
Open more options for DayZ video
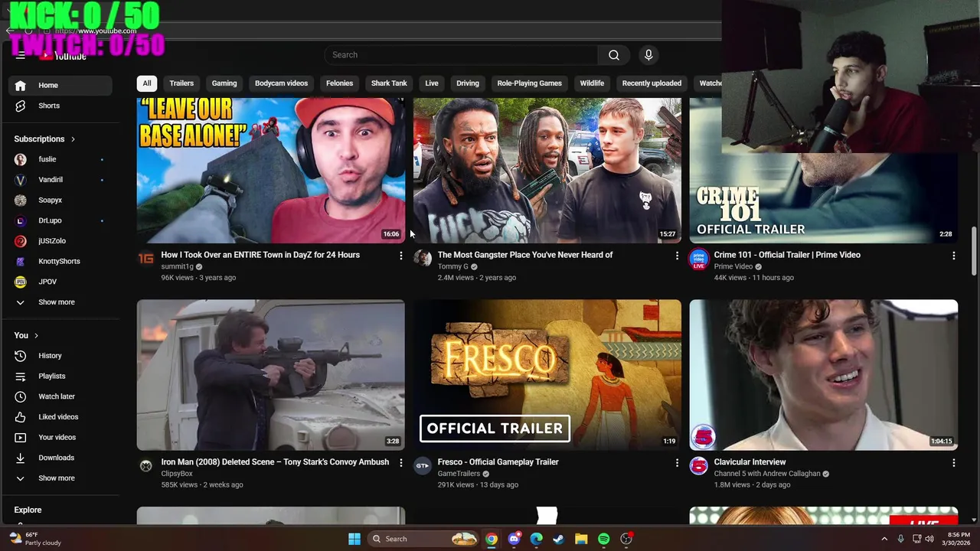point(400,256)
